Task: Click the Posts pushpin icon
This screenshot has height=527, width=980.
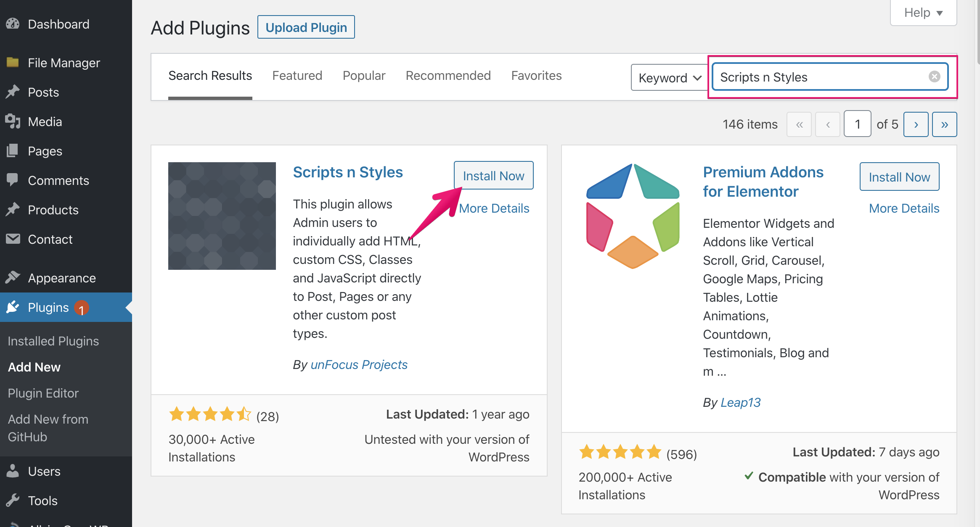Action: (13, 92)
